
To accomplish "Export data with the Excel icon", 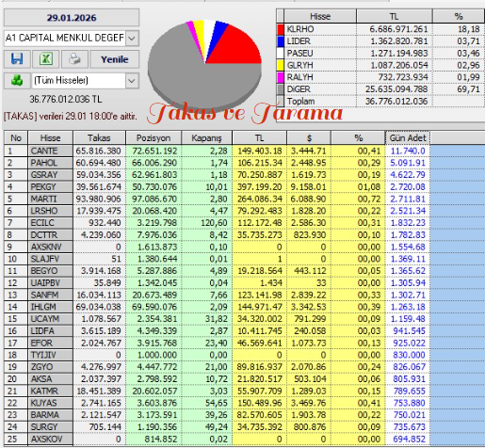I will pyautogui.click(x=46, y=59).
